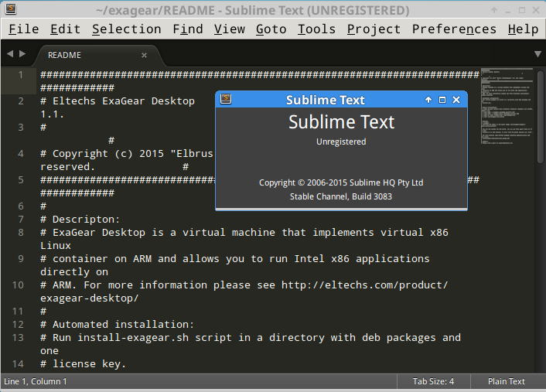The image size is (546, 392).
Task: Click the Sublime Text icon in main title bar
Action: click(x=11, y=9)
